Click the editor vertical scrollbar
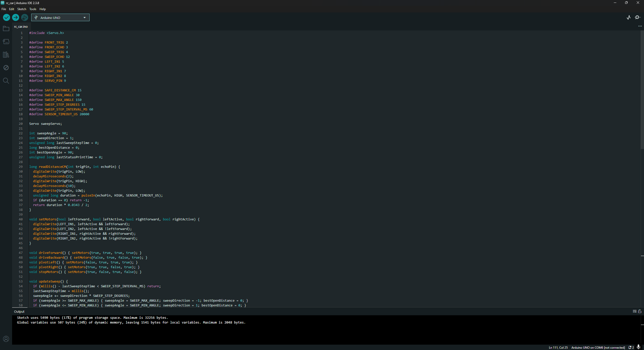Image resolution: width=644 pixels, height=350 pixels. pos(642,90)
